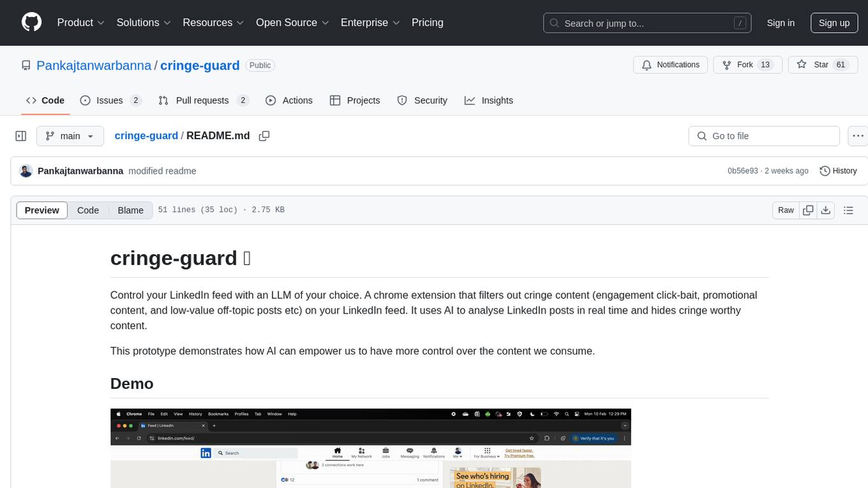Expand the Open Source menu
This screenshot has height=488, width=868.
click(x=293, y=22)
